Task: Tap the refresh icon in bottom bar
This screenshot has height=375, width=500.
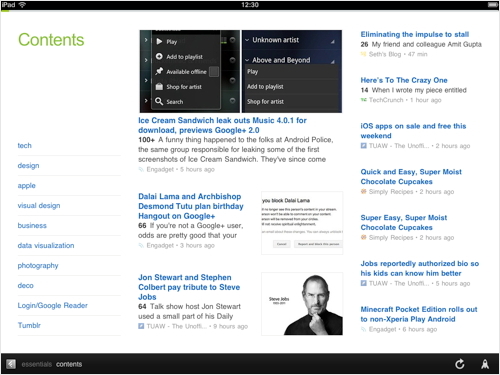Action: pos(460,364)
